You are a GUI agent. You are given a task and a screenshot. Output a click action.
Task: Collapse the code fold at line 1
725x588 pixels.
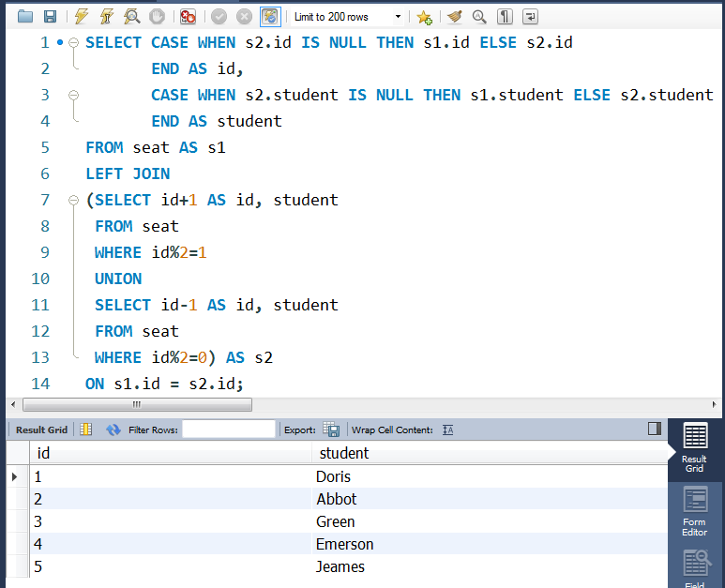pos(73,43)
